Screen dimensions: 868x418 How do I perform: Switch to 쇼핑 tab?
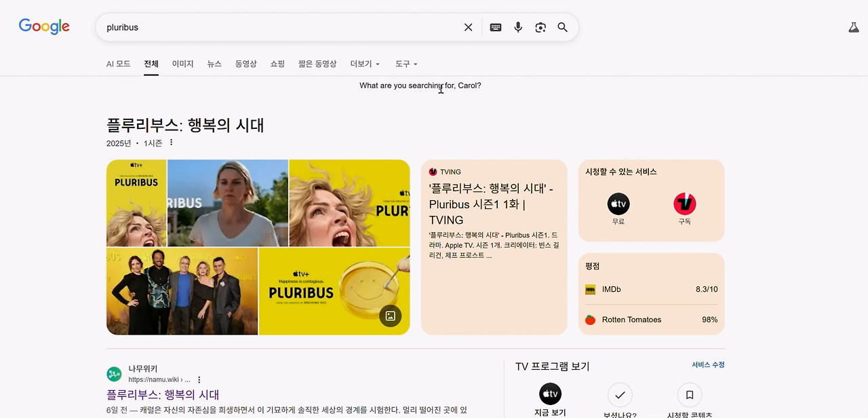tap(277, 64)
